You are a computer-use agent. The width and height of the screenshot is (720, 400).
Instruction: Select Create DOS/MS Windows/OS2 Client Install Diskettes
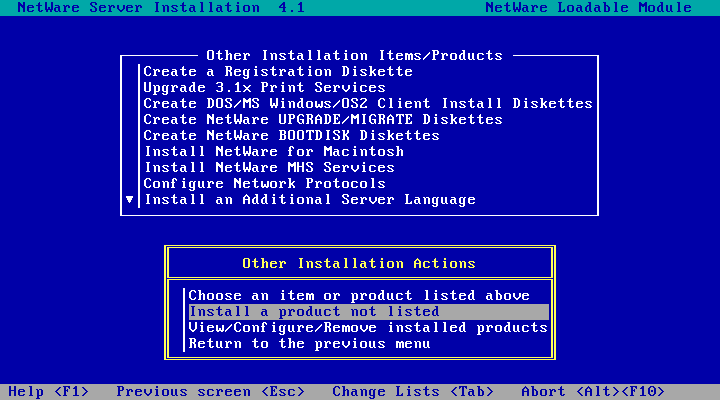tap(368, 104)
